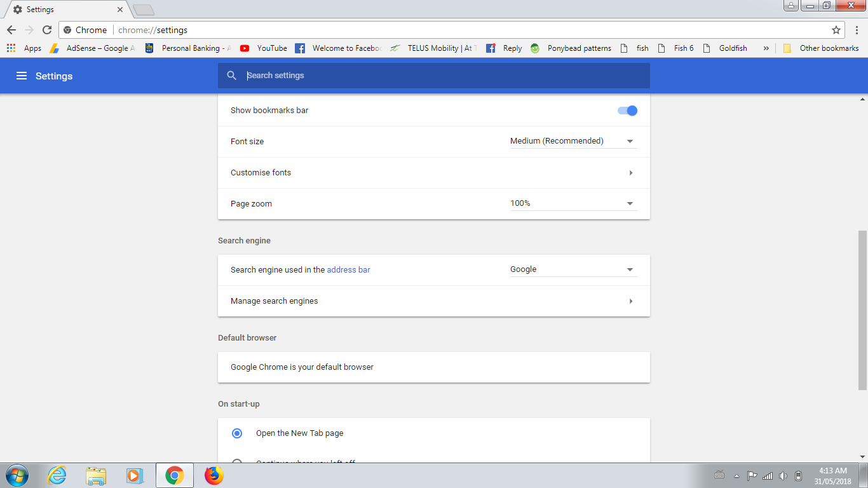Screen dimensions: 868x488
Task: Check battery status in the system tray
Action: (x=799, y=475)
